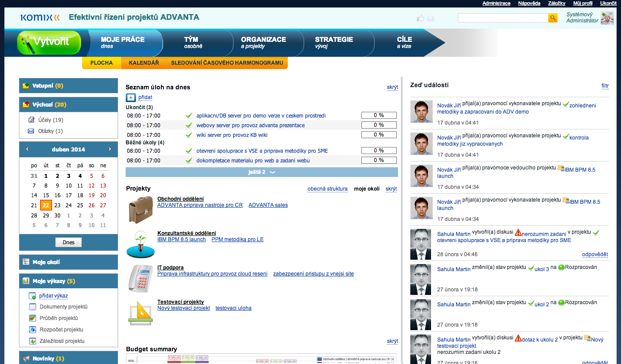Click Novák Jiří photo on zohledneni metodiky event
Screen dimensions: 621x364
(421, 111)
